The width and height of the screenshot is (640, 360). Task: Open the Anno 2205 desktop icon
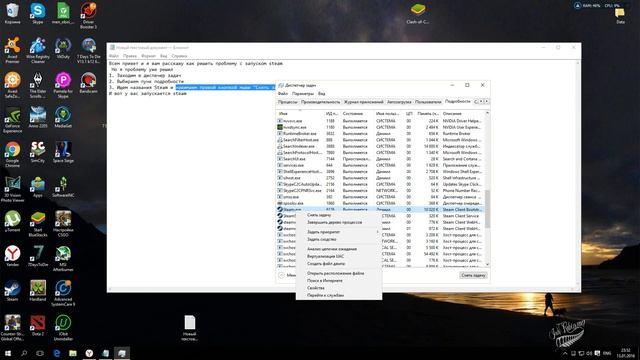click(38, 118)
